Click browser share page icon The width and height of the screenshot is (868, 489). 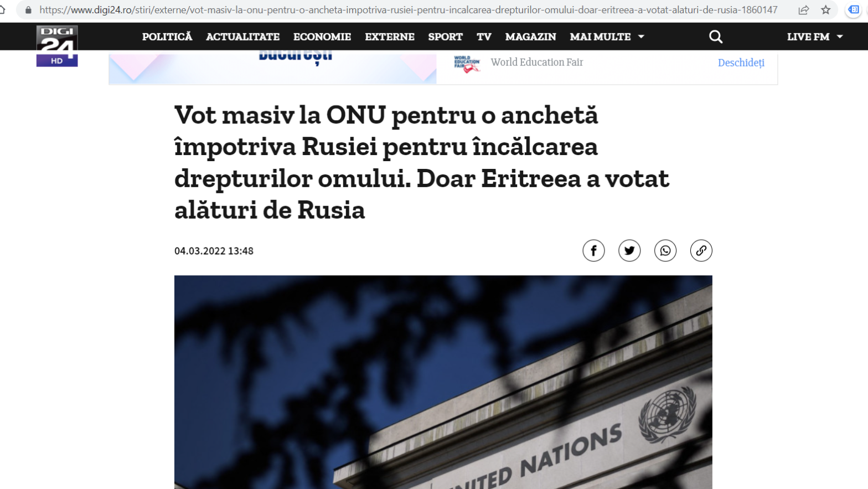(804, 10)
